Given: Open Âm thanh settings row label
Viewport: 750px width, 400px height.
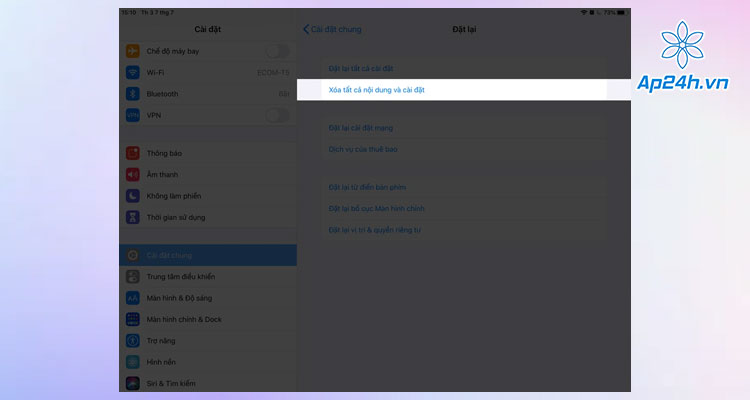Looking at the screenshot, I should point(162,175).
